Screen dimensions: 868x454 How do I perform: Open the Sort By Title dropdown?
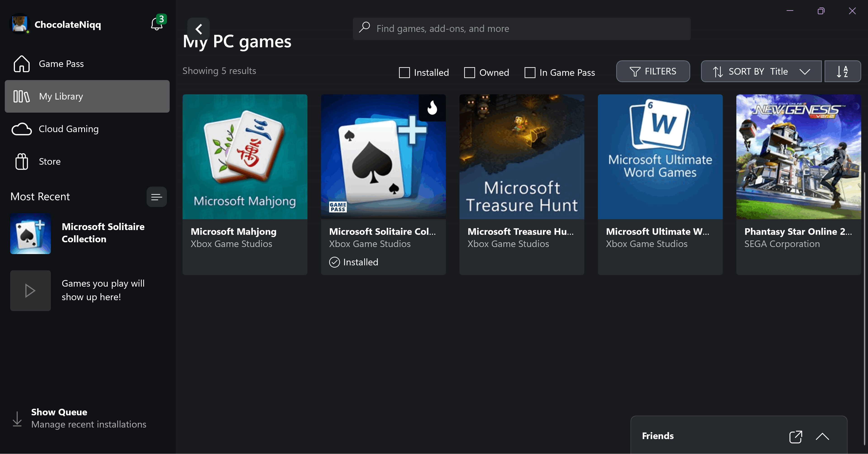click(x=761, y=71)
